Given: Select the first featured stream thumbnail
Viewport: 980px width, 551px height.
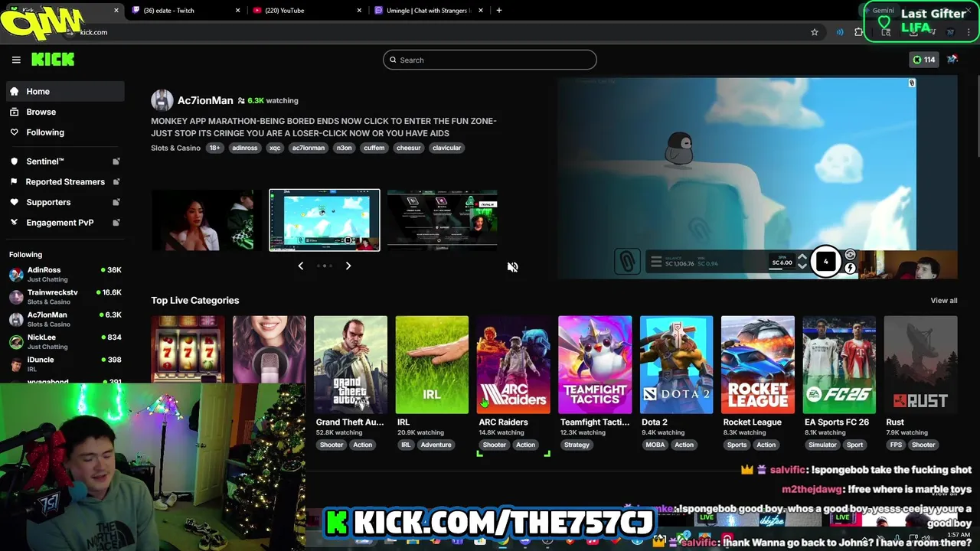Looking at the screenshot, I should tap(206, 220).
